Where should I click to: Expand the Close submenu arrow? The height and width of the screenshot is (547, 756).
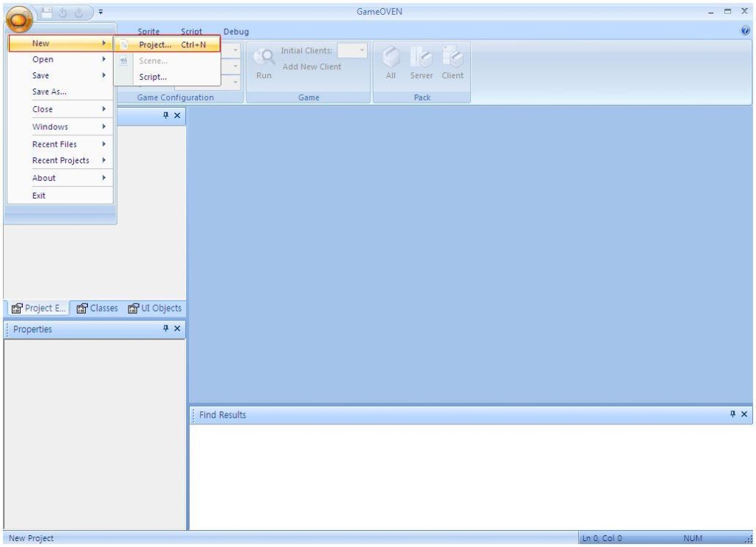pyautogui.click(x=103, y=109)
